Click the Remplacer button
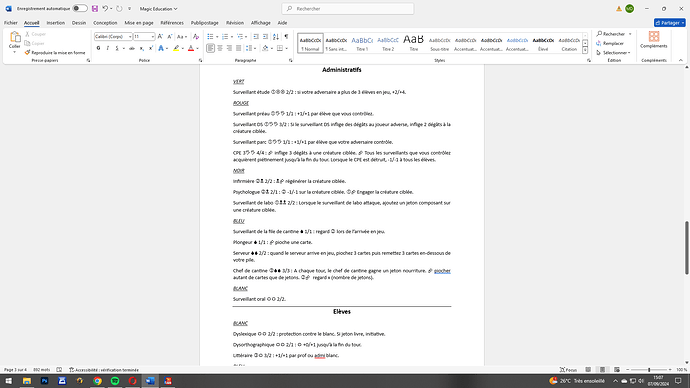Image resolution: width=690 pixels, height=388 pixels. [x=610, y=43]
